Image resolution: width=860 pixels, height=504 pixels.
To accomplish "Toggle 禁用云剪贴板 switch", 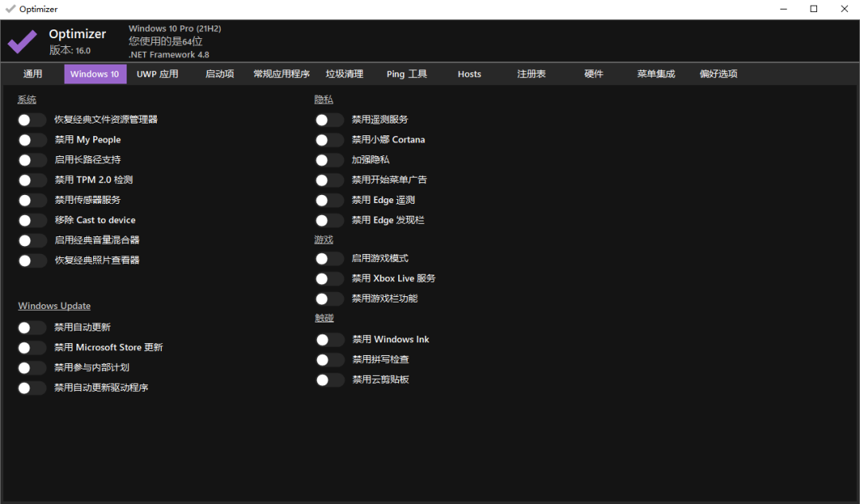I will [329, 380].
